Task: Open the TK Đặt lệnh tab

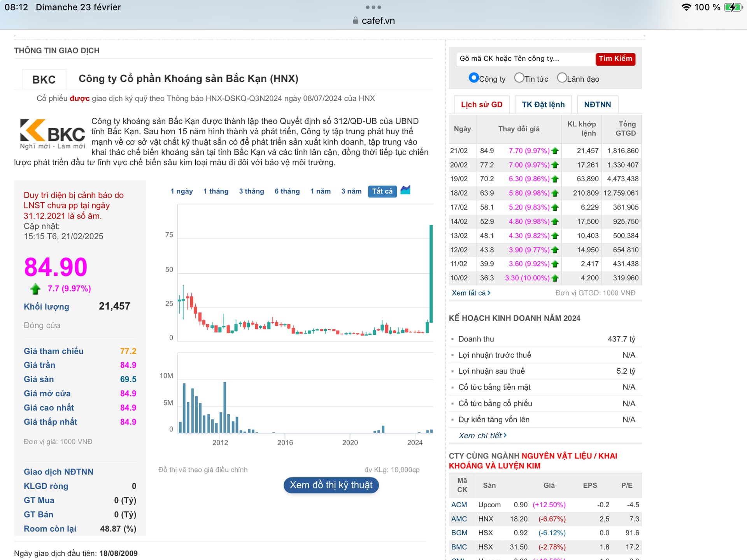Action: tap(543, 105)
